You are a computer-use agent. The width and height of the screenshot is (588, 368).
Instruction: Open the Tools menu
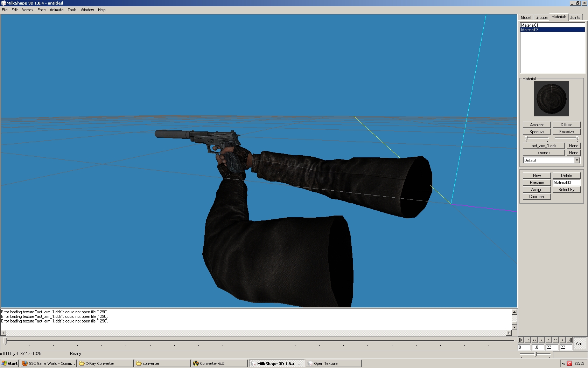tap(72, 10)
